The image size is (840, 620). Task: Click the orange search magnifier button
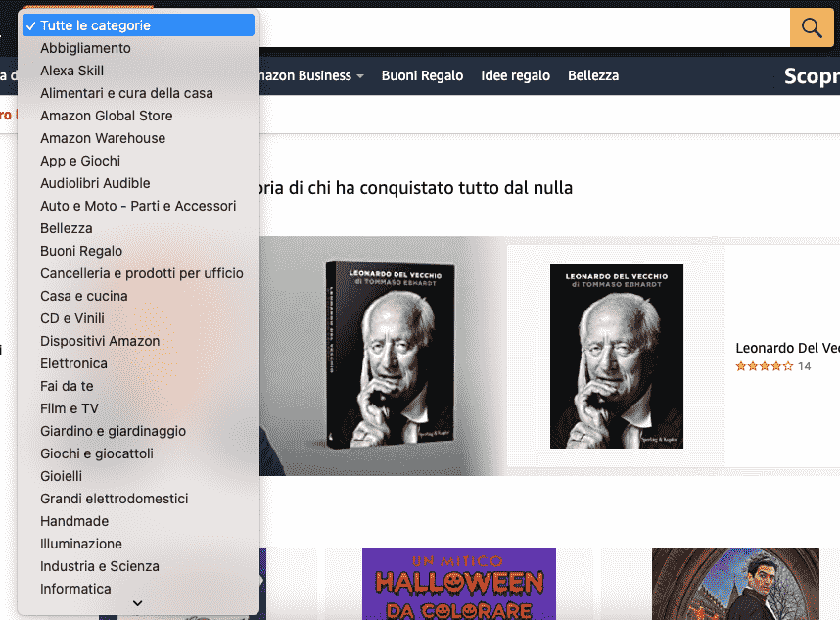click(x=812, y=27)
